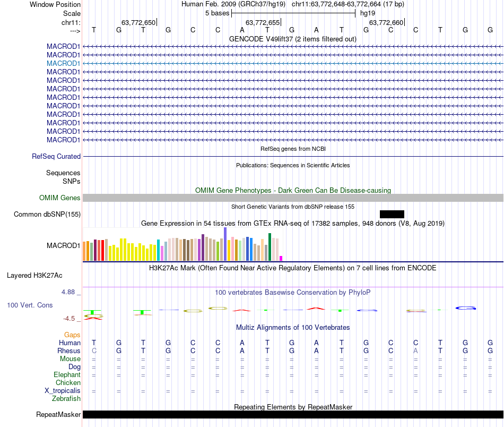
Task: Click the mismatched Rhesus A base
Action: [415, 351]
